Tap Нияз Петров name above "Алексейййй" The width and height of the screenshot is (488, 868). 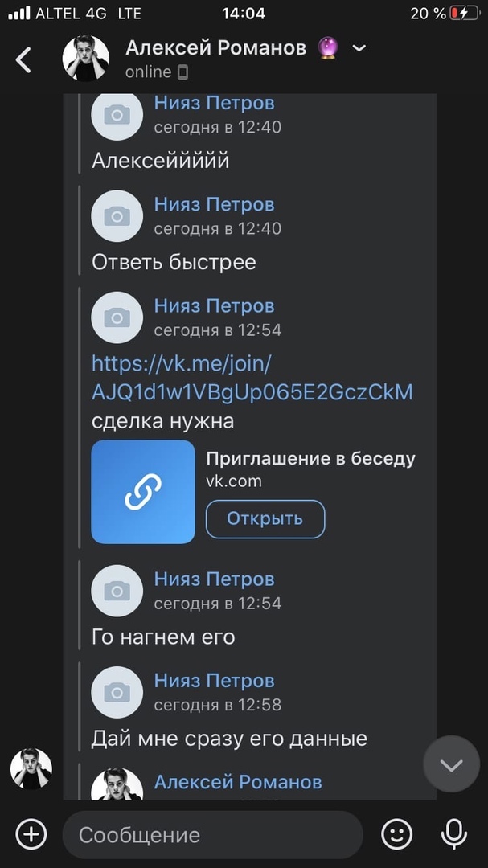pos(214,103)
